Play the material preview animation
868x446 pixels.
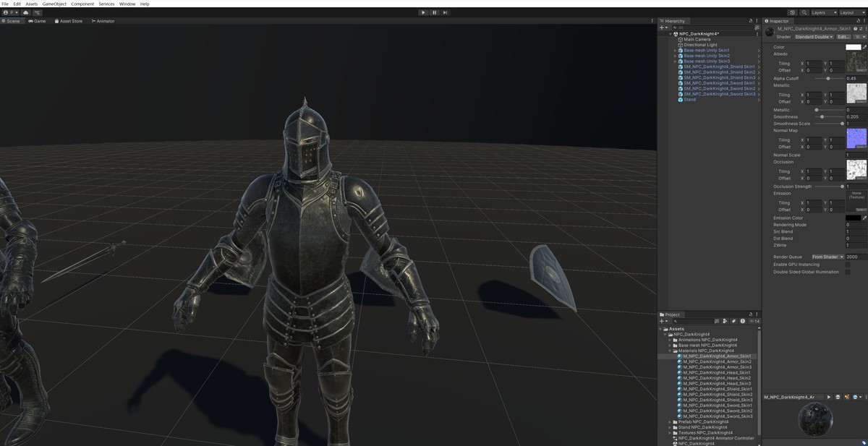pos(829,397)
